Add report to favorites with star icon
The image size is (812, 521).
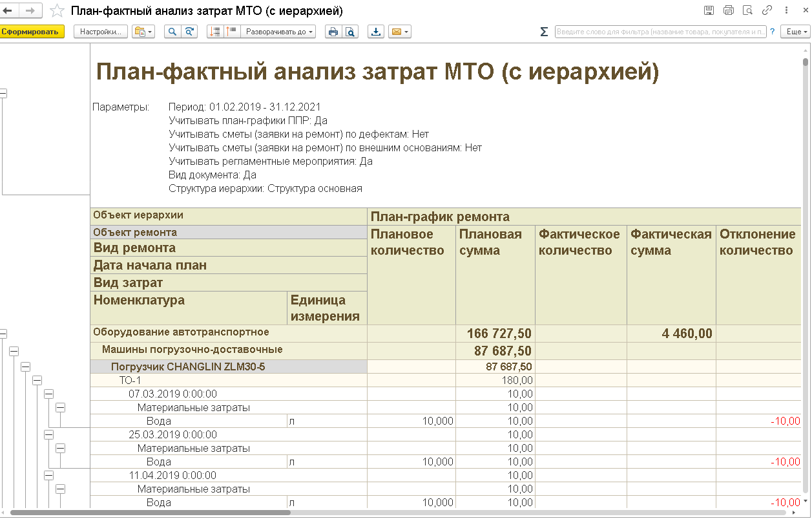point(57,11)
